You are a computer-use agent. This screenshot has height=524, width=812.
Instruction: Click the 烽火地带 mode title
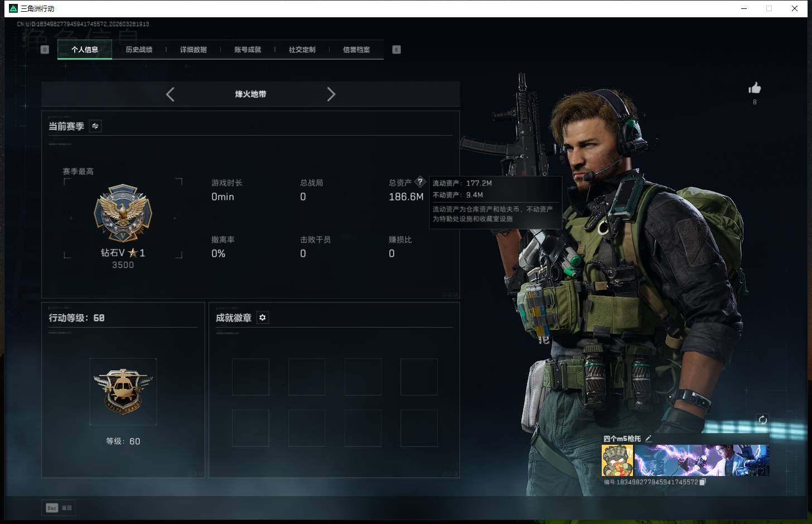click(250, 94)
